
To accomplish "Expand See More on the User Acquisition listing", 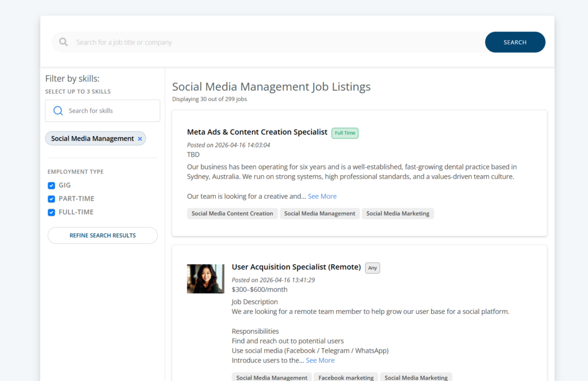I will coord(320,360).
